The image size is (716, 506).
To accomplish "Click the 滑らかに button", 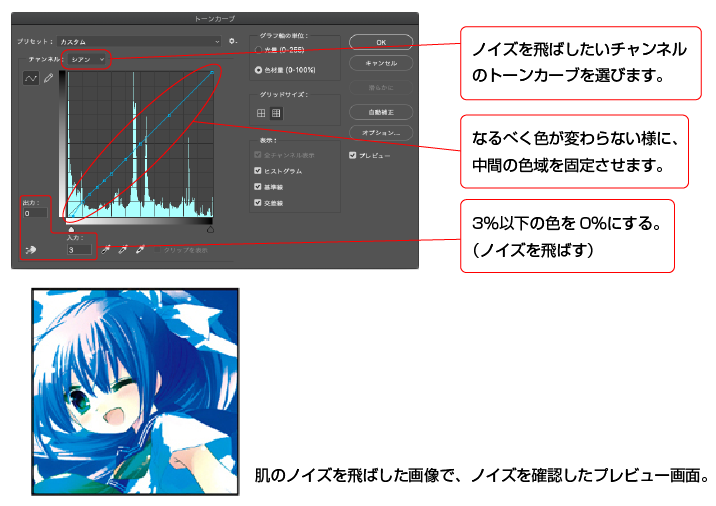I will (x=381, y=87).
